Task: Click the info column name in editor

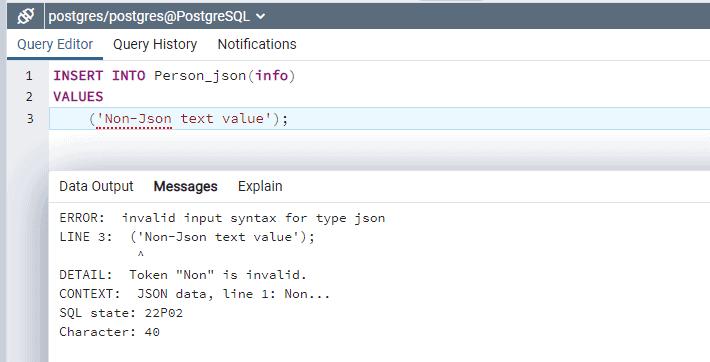Action: pos(272,75)
